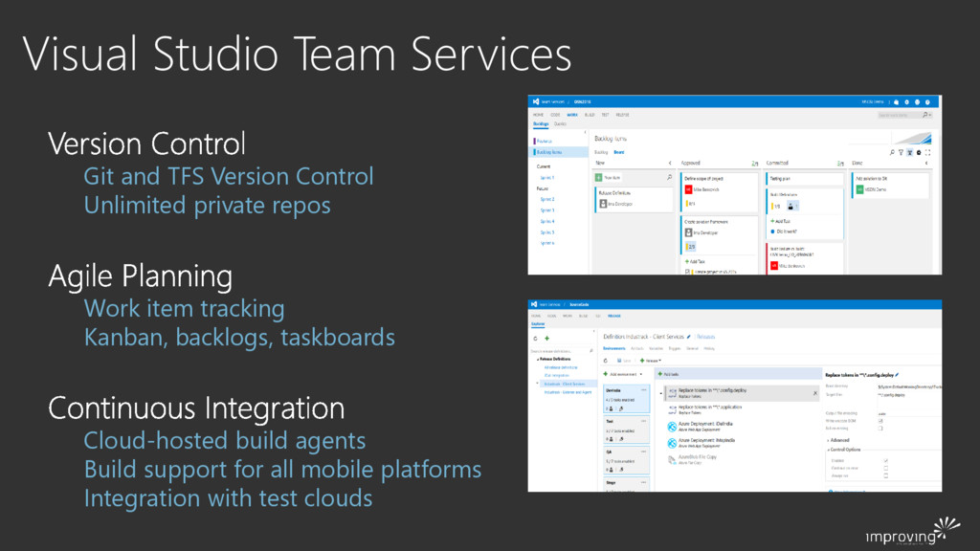The image size is (980, 551).
Task: Open marketplace bag icon in Kanban screenshot header
Action: [896, 101]
